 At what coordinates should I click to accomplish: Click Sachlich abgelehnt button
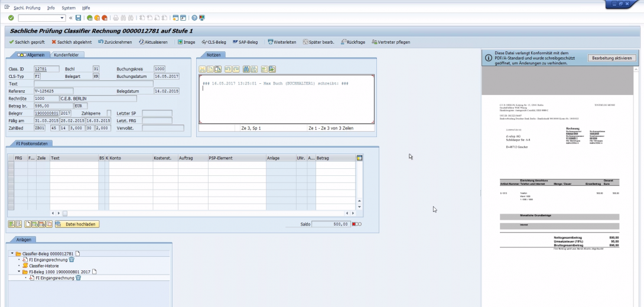point(72,42)
